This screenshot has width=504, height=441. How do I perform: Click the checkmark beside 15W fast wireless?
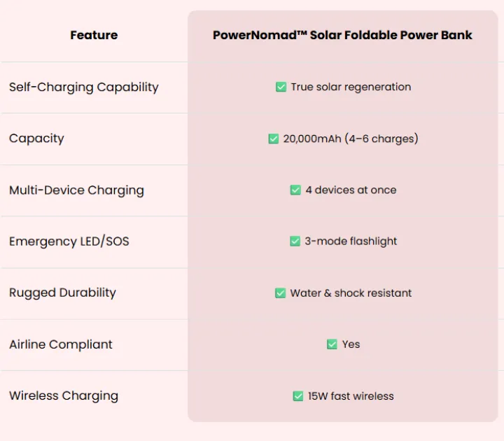(x=298, y=396)
